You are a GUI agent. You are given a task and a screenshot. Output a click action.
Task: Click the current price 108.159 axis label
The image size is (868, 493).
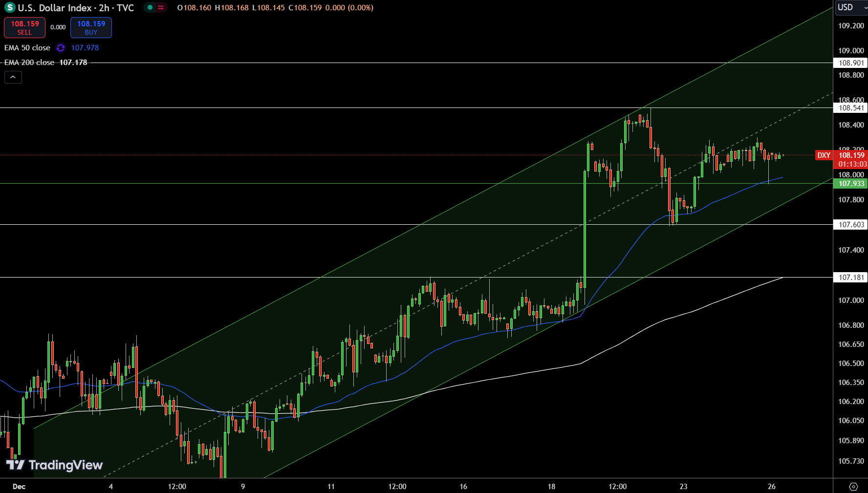point(851,155)
